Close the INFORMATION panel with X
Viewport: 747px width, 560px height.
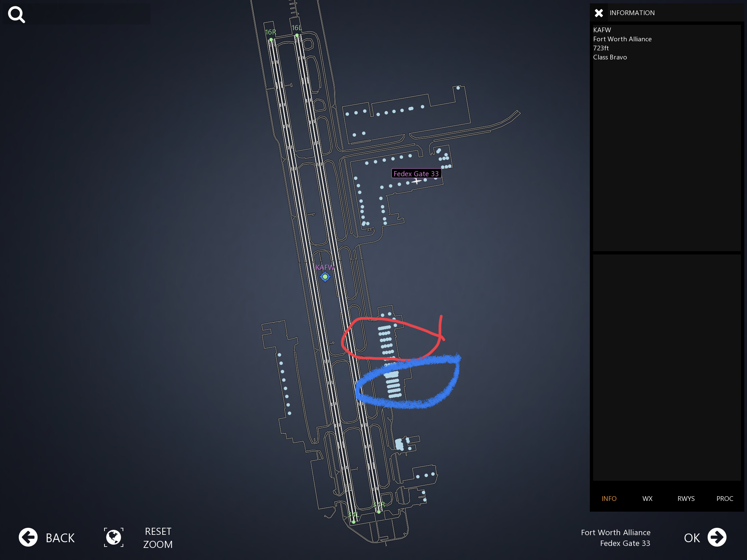(x=599, y=13)
